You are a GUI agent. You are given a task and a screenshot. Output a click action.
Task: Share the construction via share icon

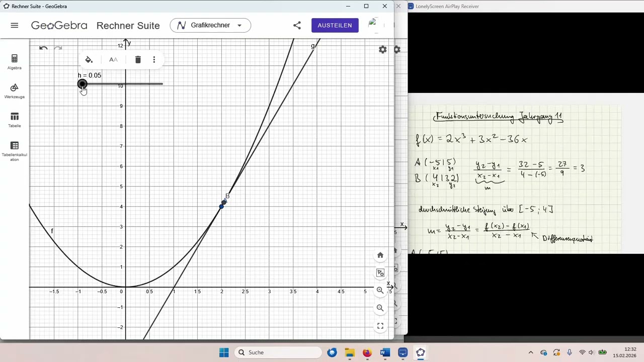(297, 25)
